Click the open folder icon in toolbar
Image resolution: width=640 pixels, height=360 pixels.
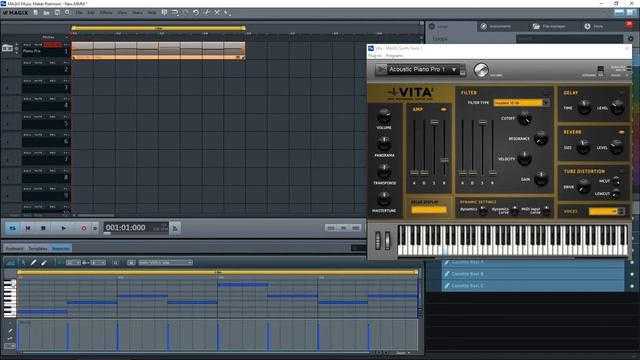[46, 13]
